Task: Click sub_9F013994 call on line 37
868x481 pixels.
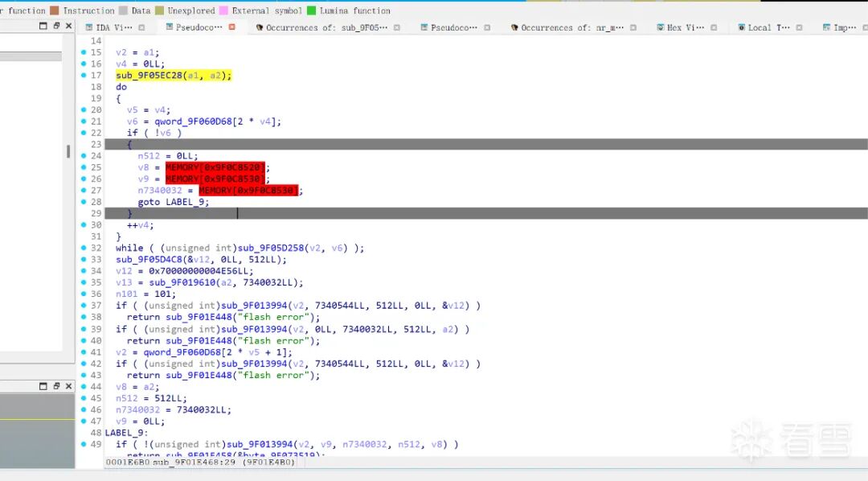Action: click(x=254, y=306)
